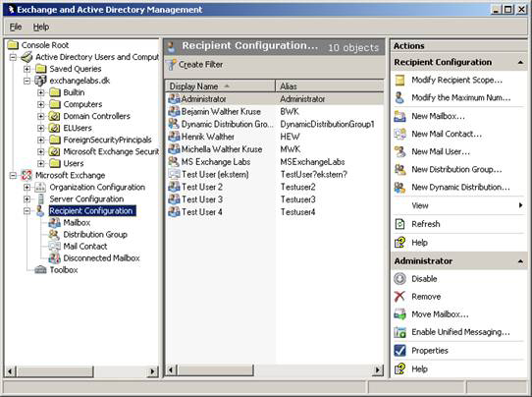Select the Michella Walther Kruse recipient
532x397 pixels.
pos(275,149)
